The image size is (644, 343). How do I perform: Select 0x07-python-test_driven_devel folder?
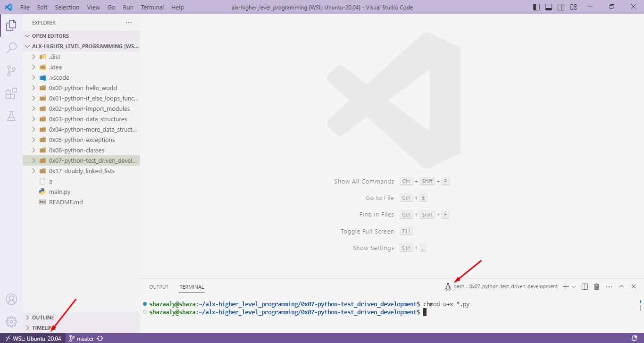[x=81, y=160]
